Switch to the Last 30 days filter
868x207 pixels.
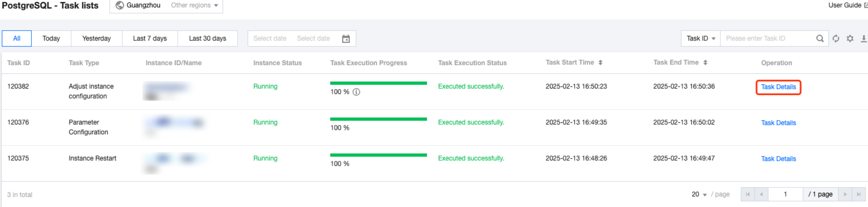207,38
